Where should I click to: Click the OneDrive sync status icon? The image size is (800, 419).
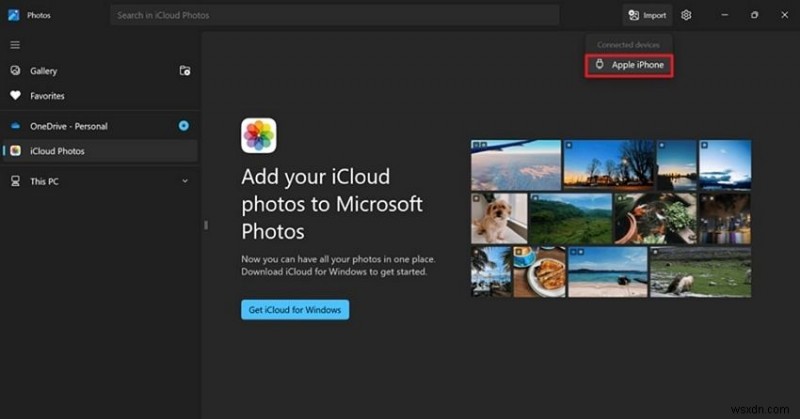[x=184, y=126]
